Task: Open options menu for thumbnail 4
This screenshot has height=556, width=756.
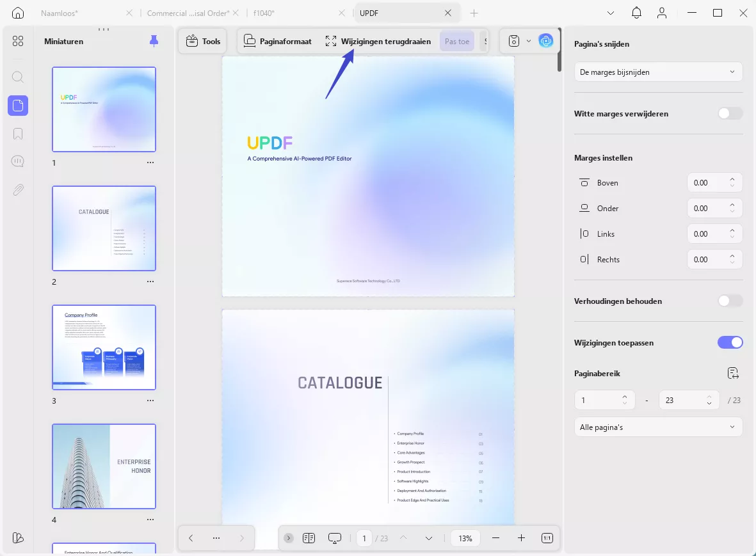Action: click(x=150, y=520)
